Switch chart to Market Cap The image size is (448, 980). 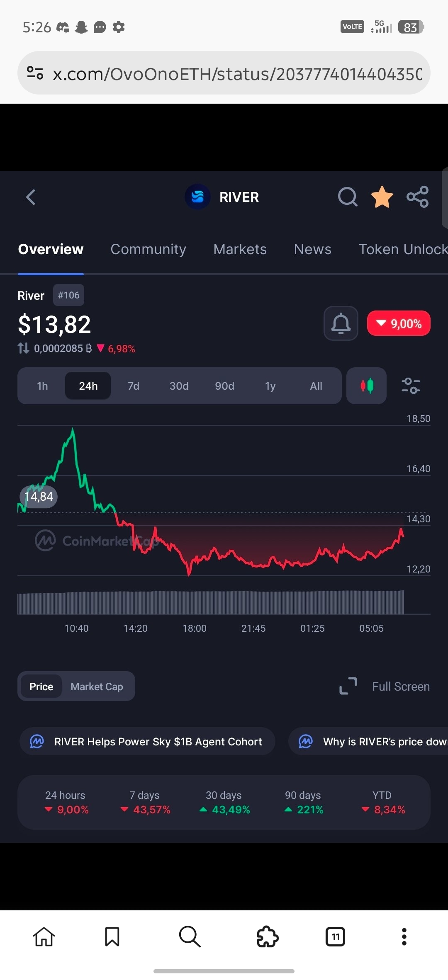[x=97, y=686]
